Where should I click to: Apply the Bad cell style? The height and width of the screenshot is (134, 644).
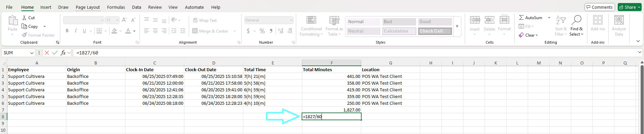(x=399, y=21)
